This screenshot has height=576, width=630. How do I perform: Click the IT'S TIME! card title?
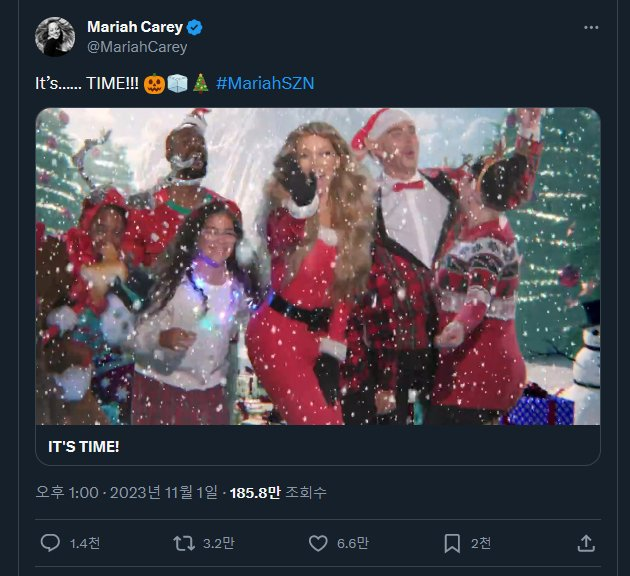pyautogui.click(x=84, y=446)
